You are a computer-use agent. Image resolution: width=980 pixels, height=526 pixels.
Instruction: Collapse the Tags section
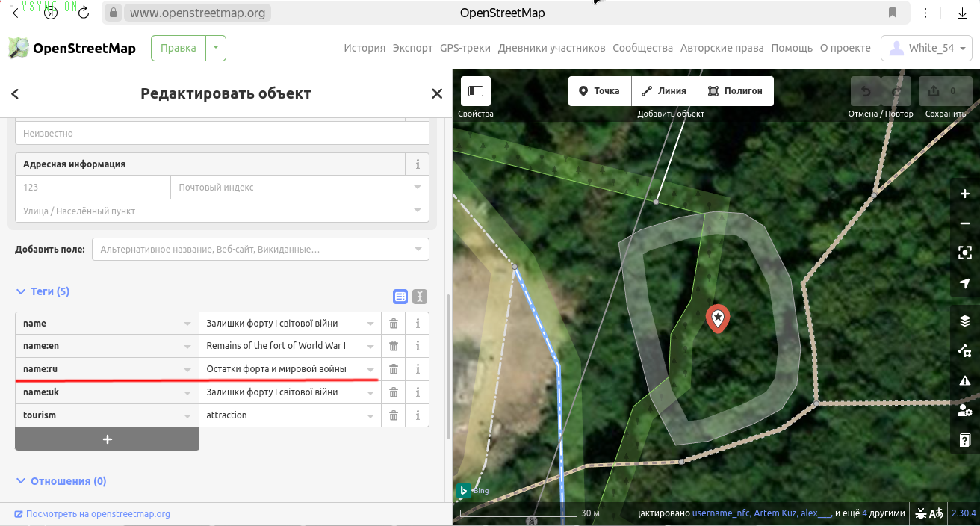[x=43, y=291]
